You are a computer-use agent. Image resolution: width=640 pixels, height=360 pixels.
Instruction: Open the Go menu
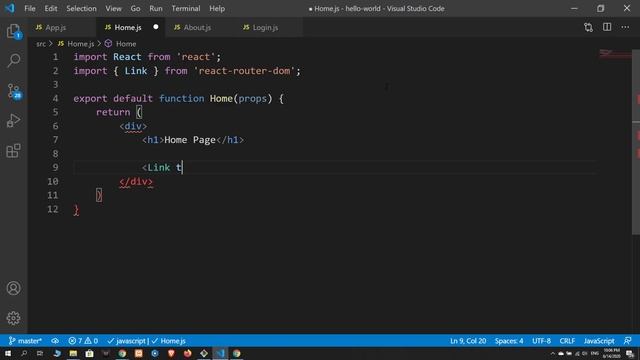point(135,8)
